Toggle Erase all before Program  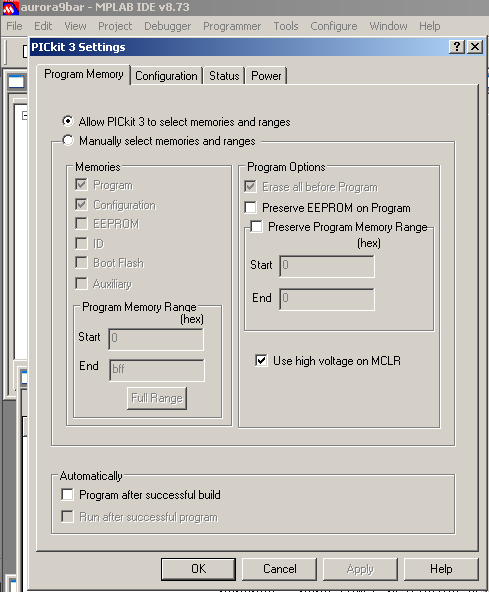250,187
